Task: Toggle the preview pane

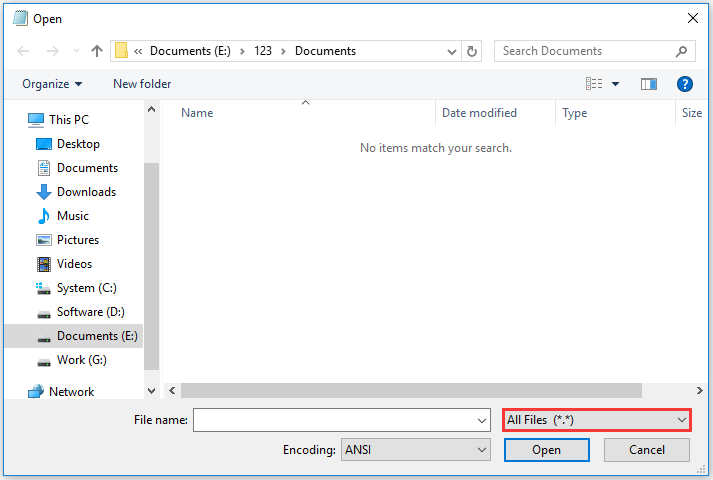Action: click(649, 84)
